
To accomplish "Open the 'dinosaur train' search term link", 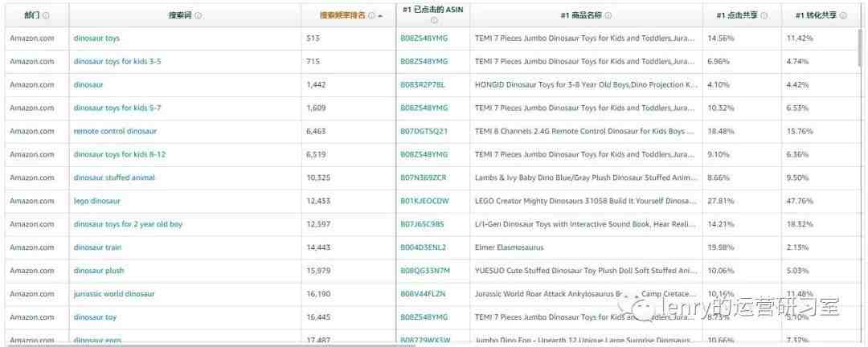I will [x=97, y=247].
